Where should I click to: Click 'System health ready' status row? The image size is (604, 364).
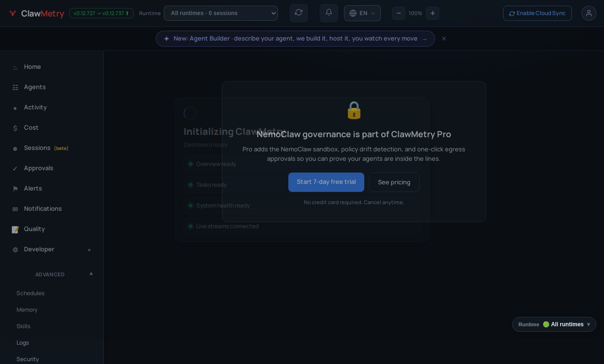(x=302, y=206)
